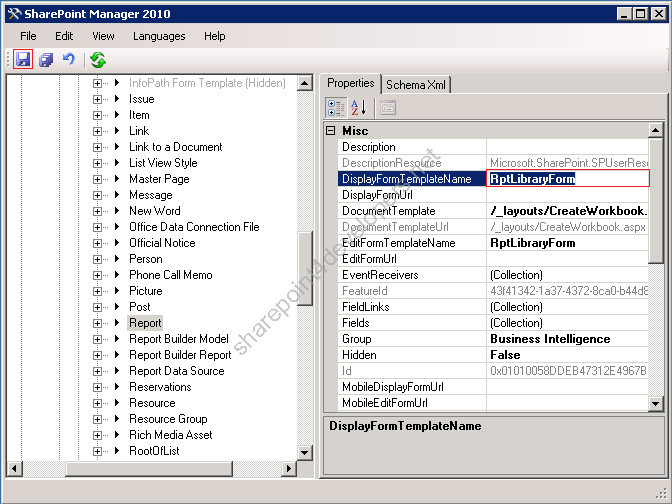Expand the Item tree node

point(97,115)
